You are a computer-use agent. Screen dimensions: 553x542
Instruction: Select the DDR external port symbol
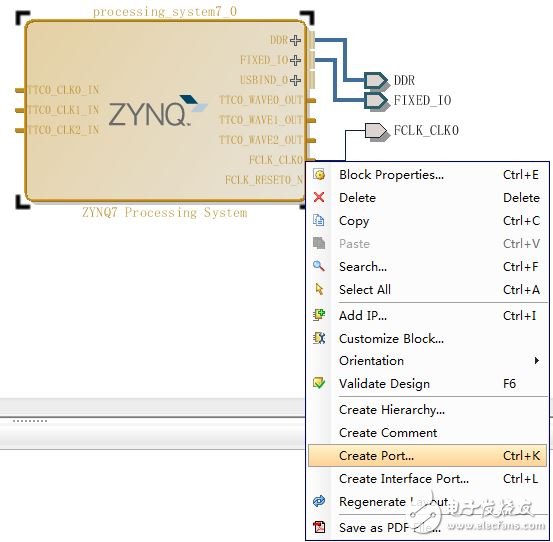[376, 81]
